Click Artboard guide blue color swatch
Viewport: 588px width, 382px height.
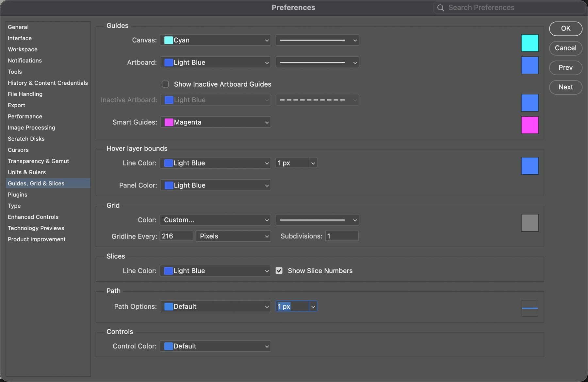click(530, 65)
